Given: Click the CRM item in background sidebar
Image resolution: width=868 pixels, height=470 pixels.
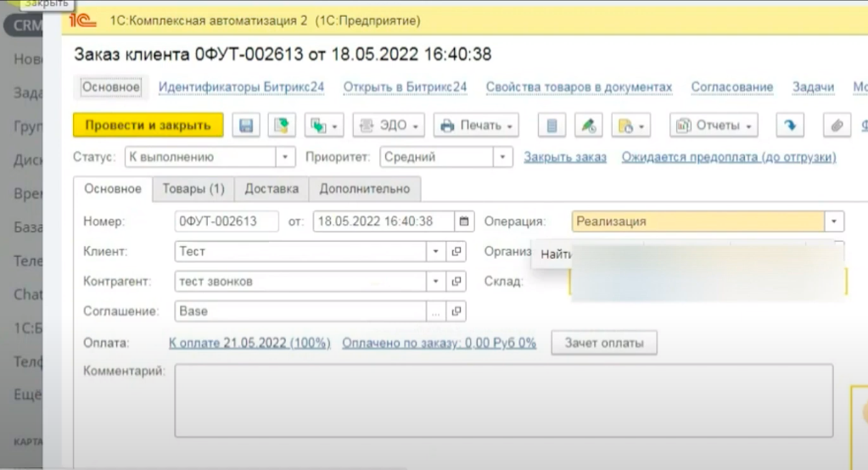Looking at the screenshot, I should tap(25, 25).
